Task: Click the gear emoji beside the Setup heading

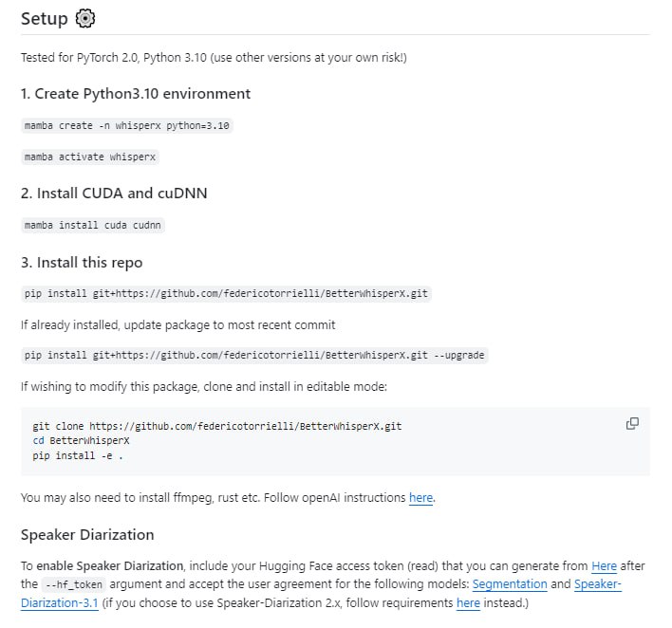Action: point(85,19)
